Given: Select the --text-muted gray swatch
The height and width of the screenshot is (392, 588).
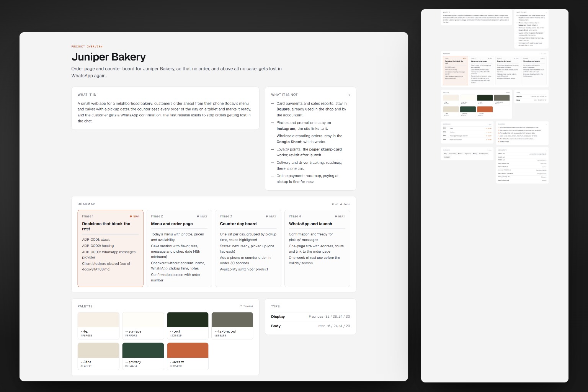Looking at the screenshot, I should [x=232, y=326].
